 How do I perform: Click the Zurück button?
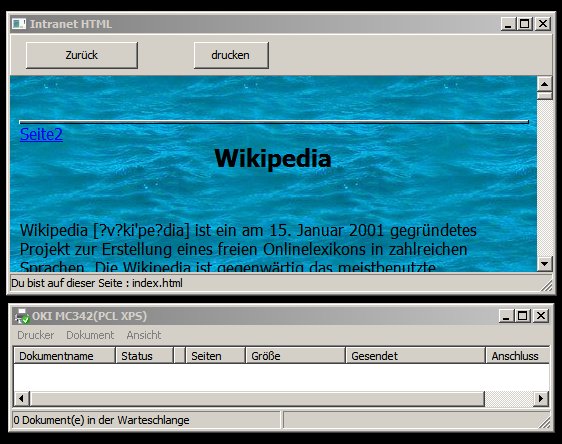pos(82,55)
